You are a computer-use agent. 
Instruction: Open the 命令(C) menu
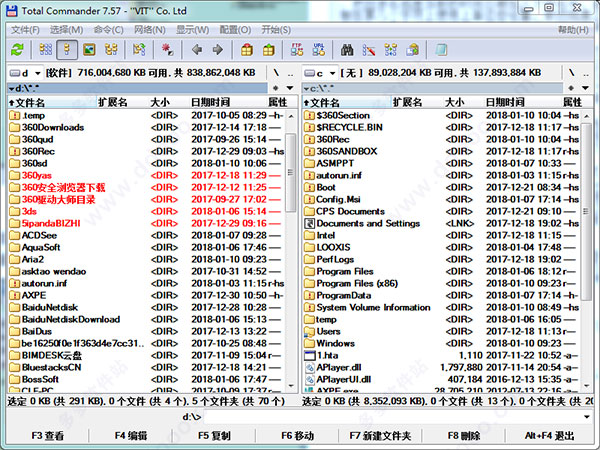click(x=109, y=30)
